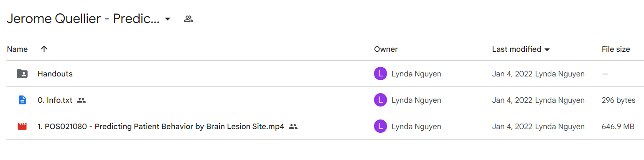The width and height of the screenshot is (644, 160).
Task: Click the Jerome Quellier folder title
Action: click(x=83, y=19)
